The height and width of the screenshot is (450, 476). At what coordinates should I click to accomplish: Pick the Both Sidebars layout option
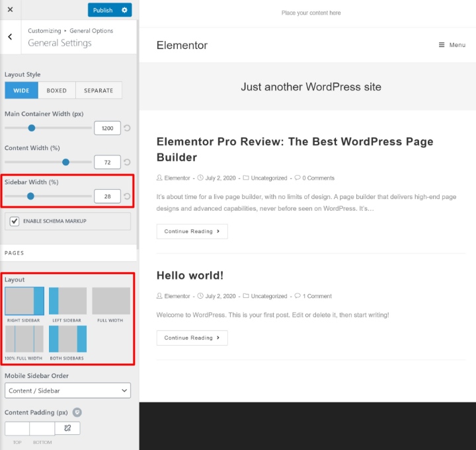coord(67,339)
